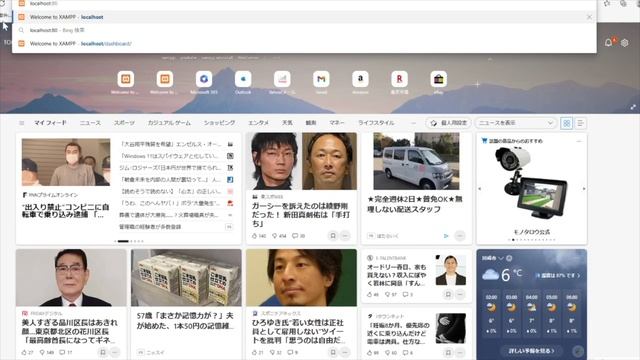Open the 詳しい予報を見る weather link
Viewport: 640px width, 360px height.
tap(531, 351)
